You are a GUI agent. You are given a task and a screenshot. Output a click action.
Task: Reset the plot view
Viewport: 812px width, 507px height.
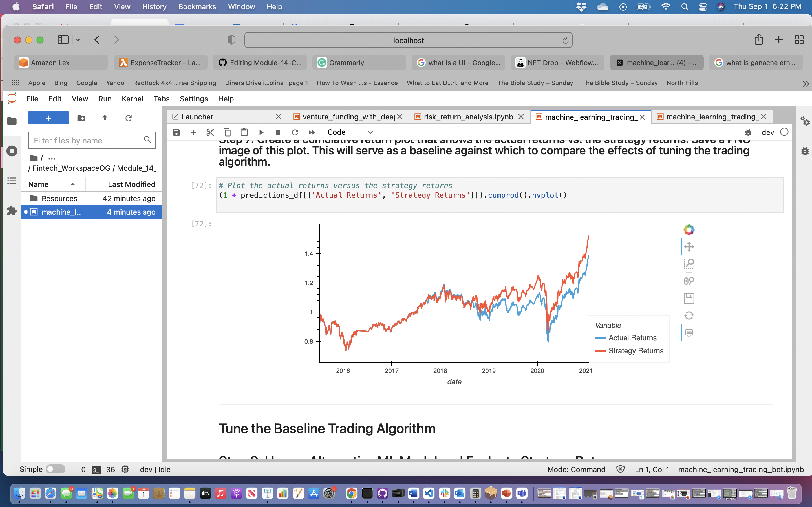[689, 315]
